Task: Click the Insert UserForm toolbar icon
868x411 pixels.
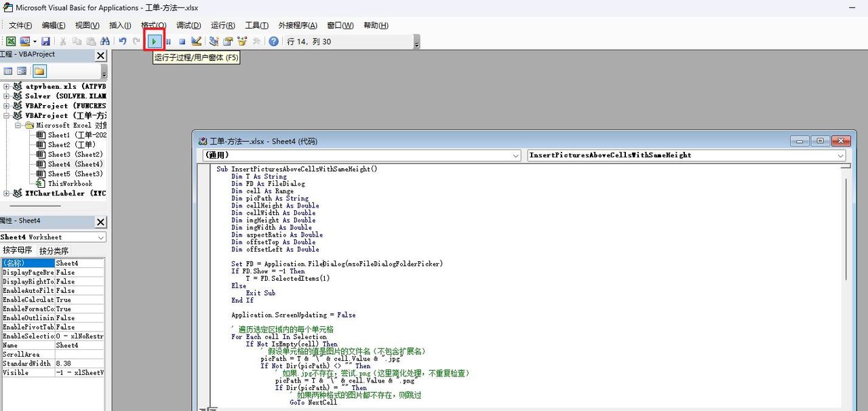Action: click(25, 41)
